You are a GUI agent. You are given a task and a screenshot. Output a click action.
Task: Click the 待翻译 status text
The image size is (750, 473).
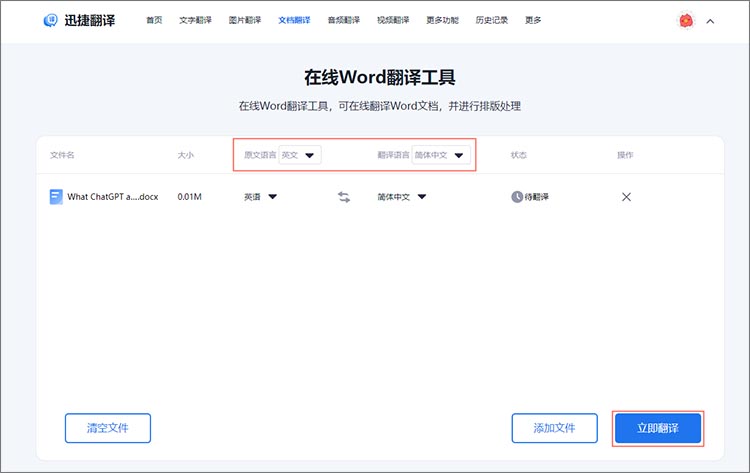[537, 197]
